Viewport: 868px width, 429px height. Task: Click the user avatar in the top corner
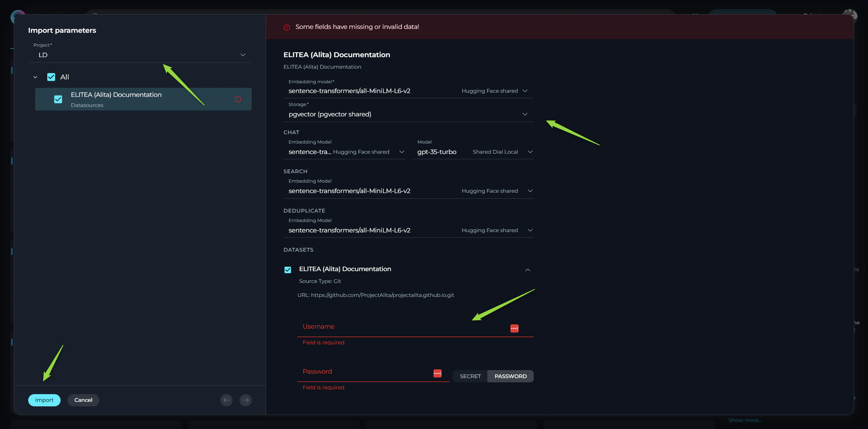tap(850, 16)
